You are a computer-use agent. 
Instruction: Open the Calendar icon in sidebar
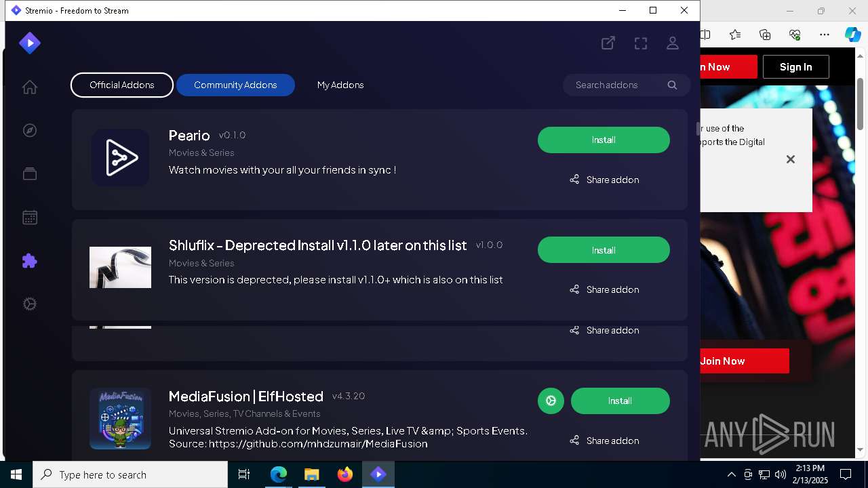(29, 218)
